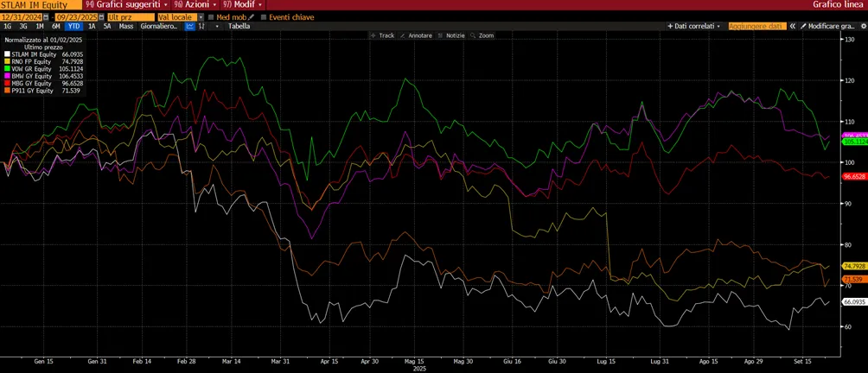
Task: Open the Azioni menu
Action: point(195,4)
